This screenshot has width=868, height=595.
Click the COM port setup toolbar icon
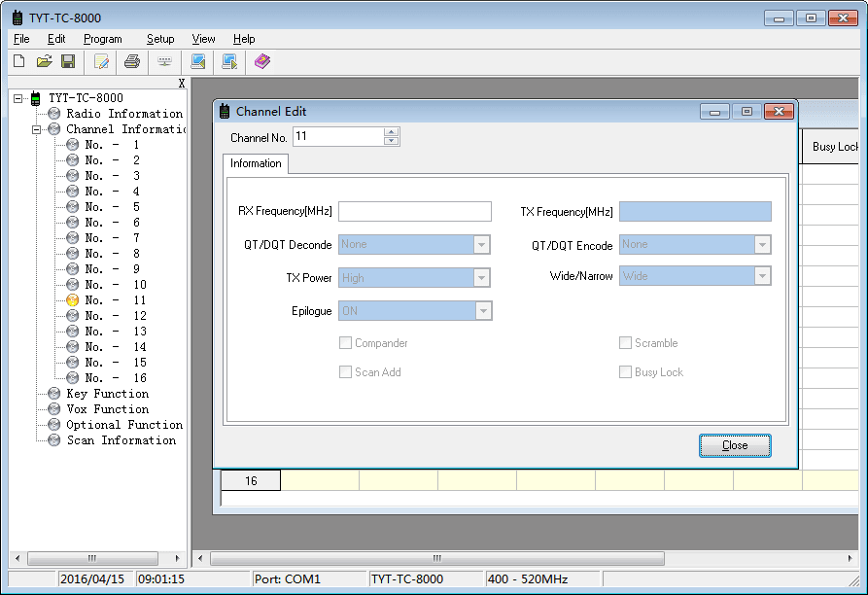(x=164, y=62)
